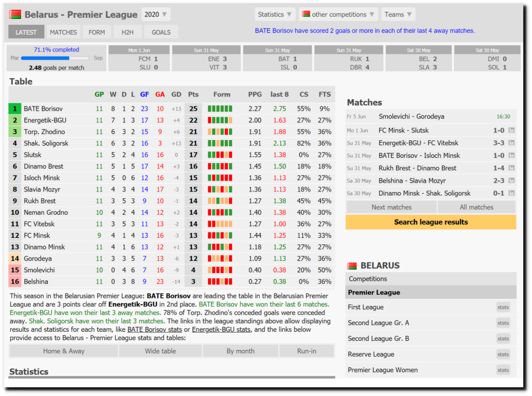Select the GOALS tab

tap(161, 32)
